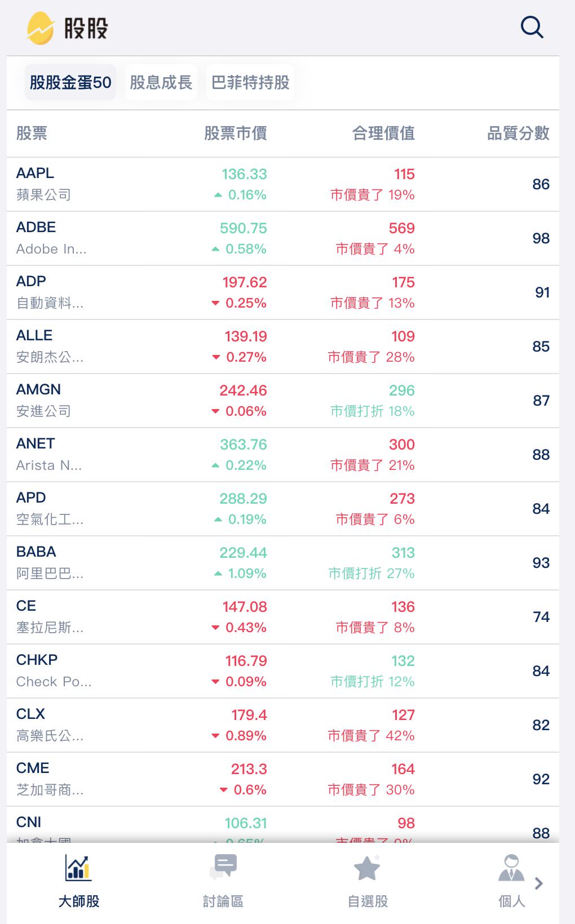Image resolution: width=575 pixels, height=924 pixels.
Task: Open the CHKP Check Point row
Action: pyautogui.click(x=282, y=671)
